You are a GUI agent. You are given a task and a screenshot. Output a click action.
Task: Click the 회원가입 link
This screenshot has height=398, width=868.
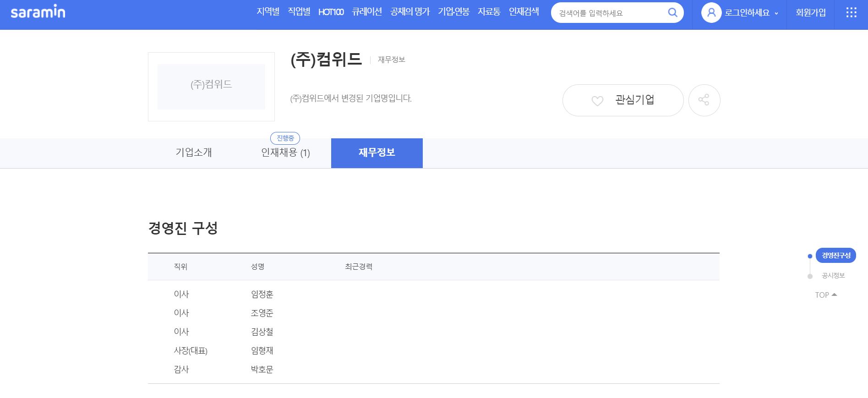[811, 13]
